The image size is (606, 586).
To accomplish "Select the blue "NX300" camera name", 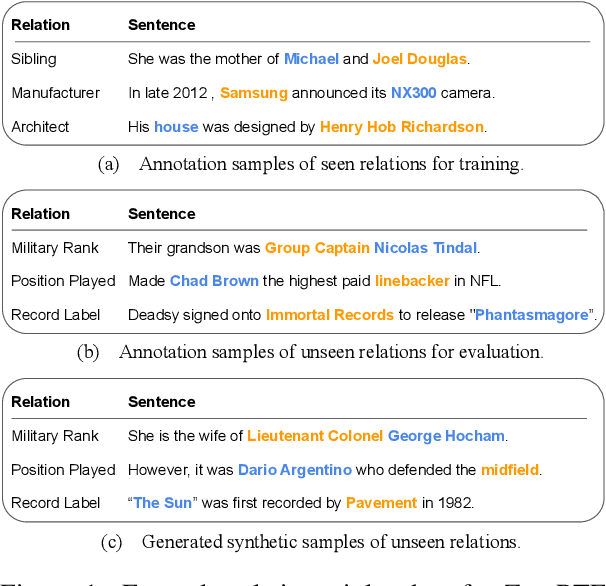I will [x=383, y=93].
